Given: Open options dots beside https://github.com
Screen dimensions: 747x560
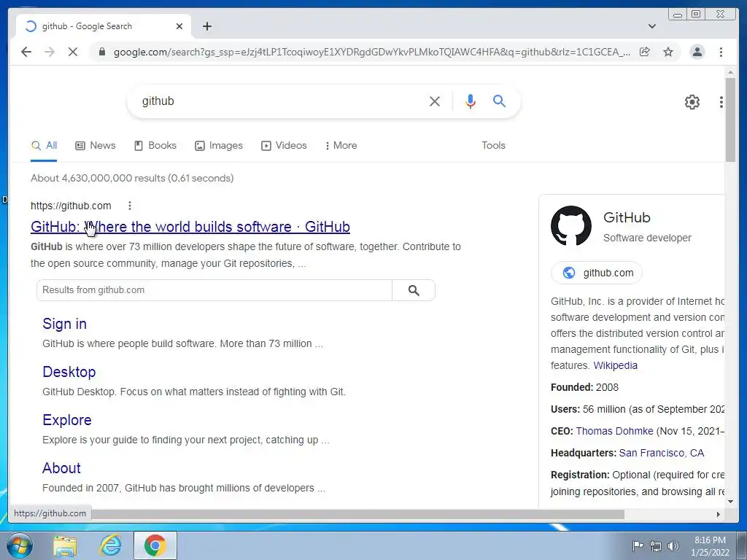Looking at the screenshot, I should coord(130,206).
